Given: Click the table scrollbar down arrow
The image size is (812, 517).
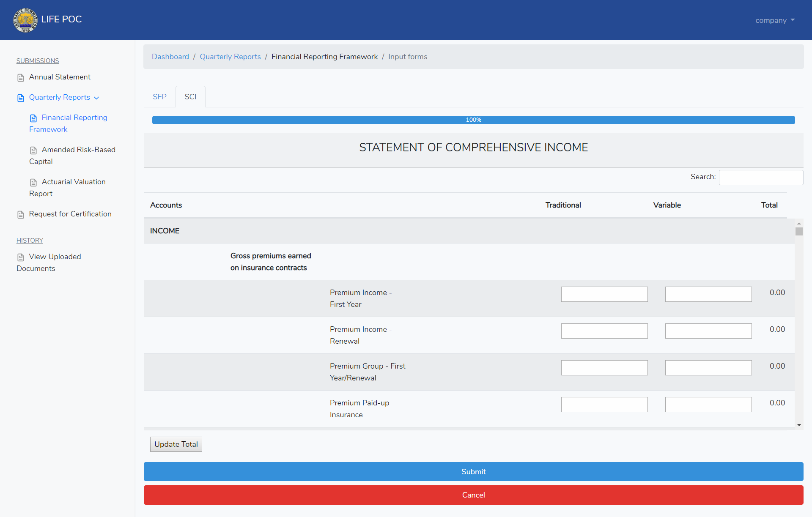Looking at the screenshot, I should pos(799,425).
